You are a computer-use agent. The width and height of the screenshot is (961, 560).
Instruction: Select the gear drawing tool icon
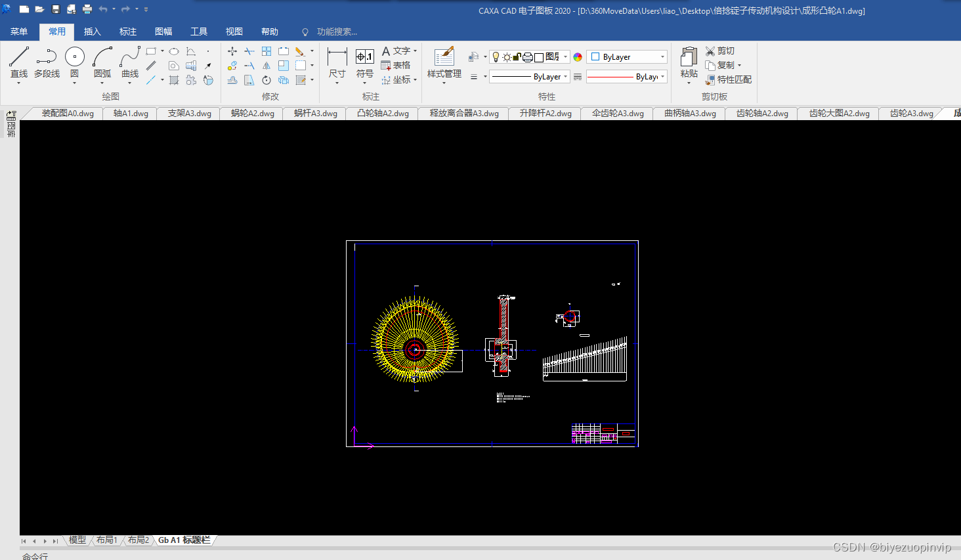[x=191, y=80]
